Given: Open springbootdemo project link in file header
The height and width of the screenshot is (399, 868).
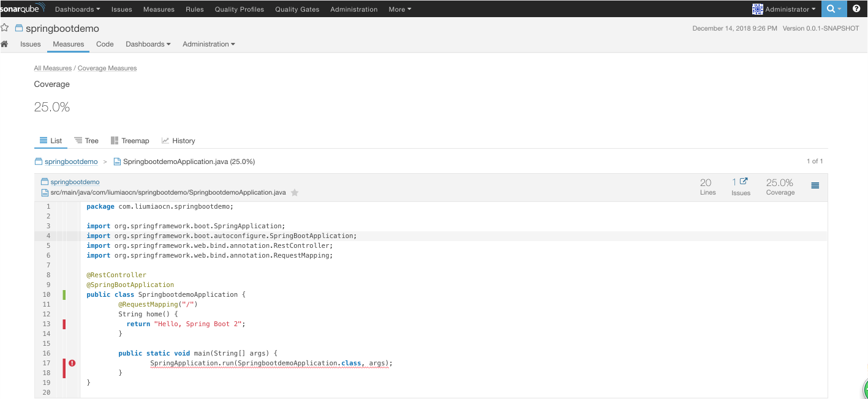Looking at the screenshot, I should 75,182.
